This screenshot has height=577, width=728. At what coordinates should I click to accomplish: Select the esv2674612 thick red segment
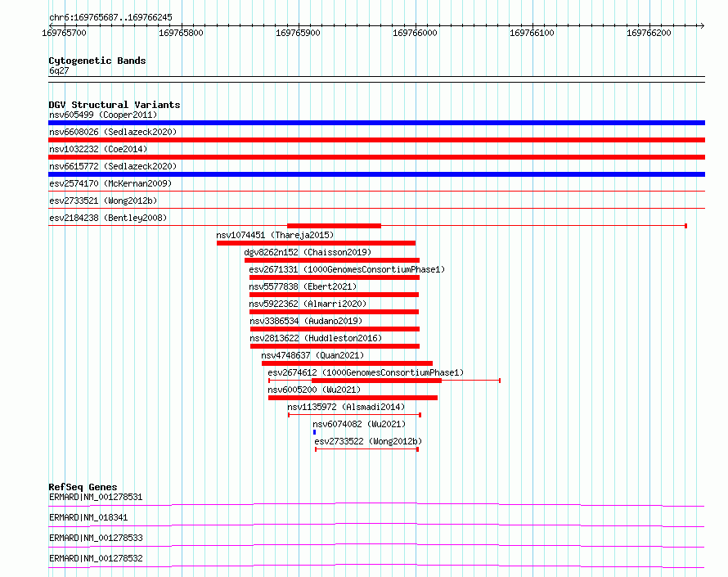(x=376, y=381)
